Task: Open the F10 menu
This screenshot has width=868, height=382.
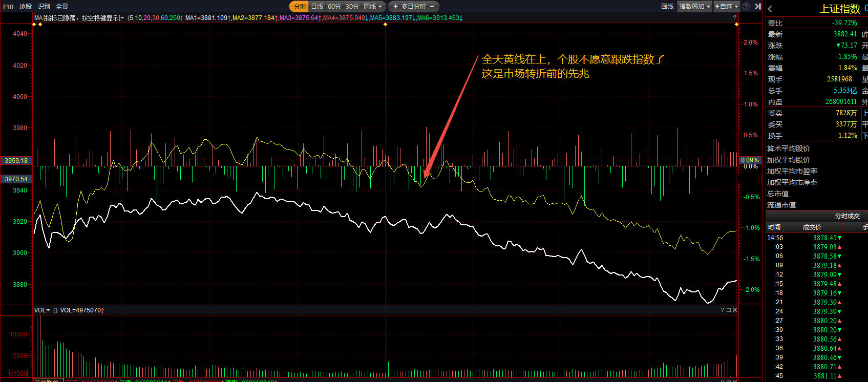Action: [x=8, y=7]
